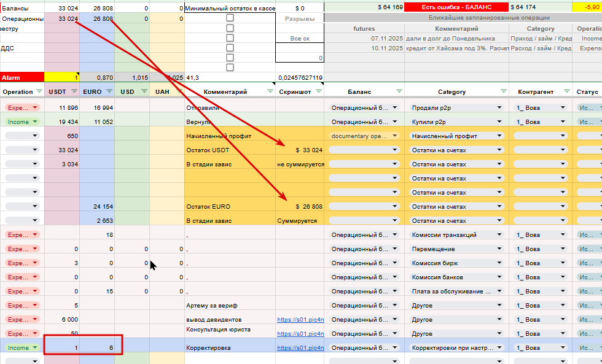Open the Баланс column filter icon
The width and height of the screenshot is (602, 364).
pyautogui.click(x=399, y=91)
